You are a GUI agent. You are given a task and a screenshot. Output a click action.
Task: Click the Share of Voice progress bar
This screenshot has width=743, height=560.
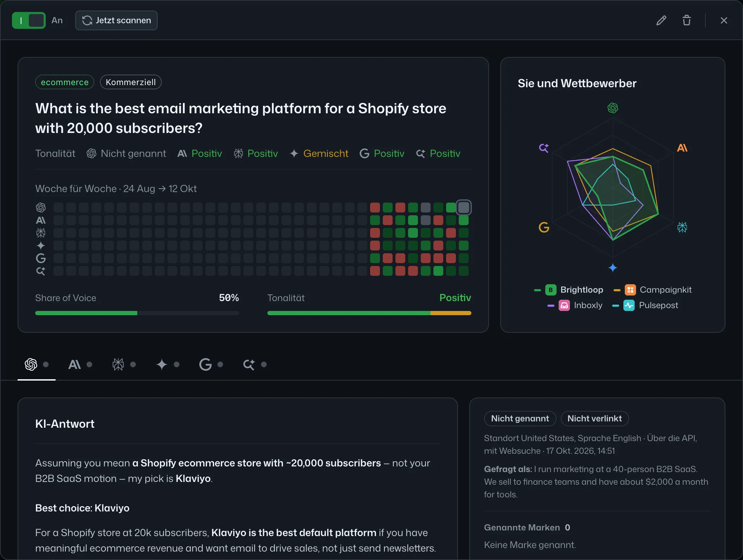point(137,313)
